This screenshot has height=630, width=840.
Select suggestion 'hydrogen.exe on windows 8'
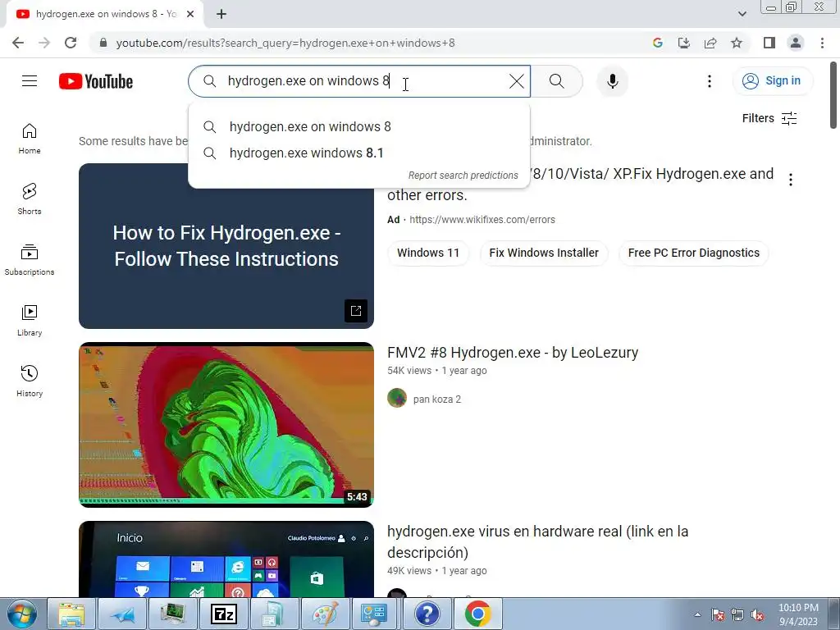point(359,127)
